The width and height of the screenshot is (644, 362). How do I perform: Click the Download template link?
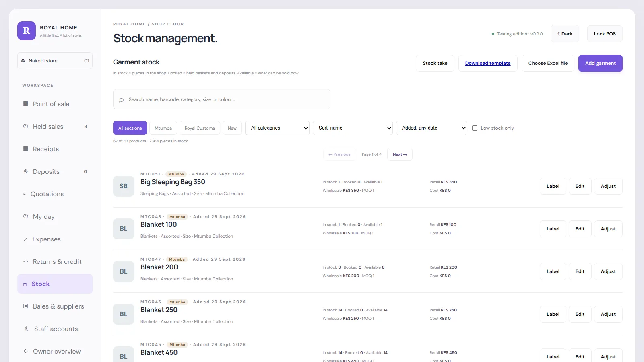[488, 63]
